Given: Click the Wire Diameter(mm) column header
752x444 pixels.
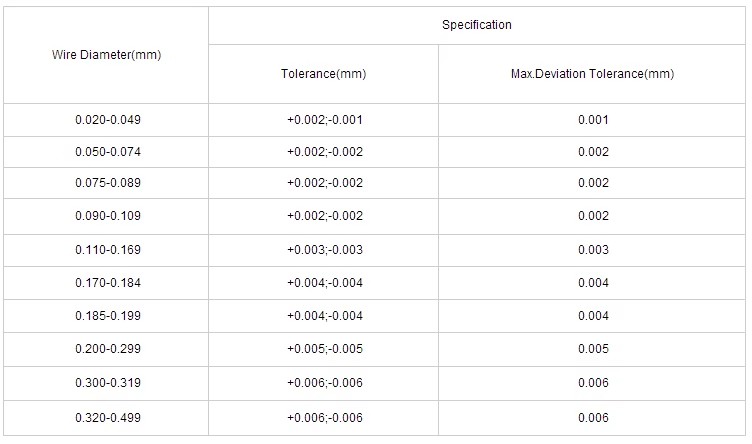Looking at the screenshot, I should [x=107, y=54].
